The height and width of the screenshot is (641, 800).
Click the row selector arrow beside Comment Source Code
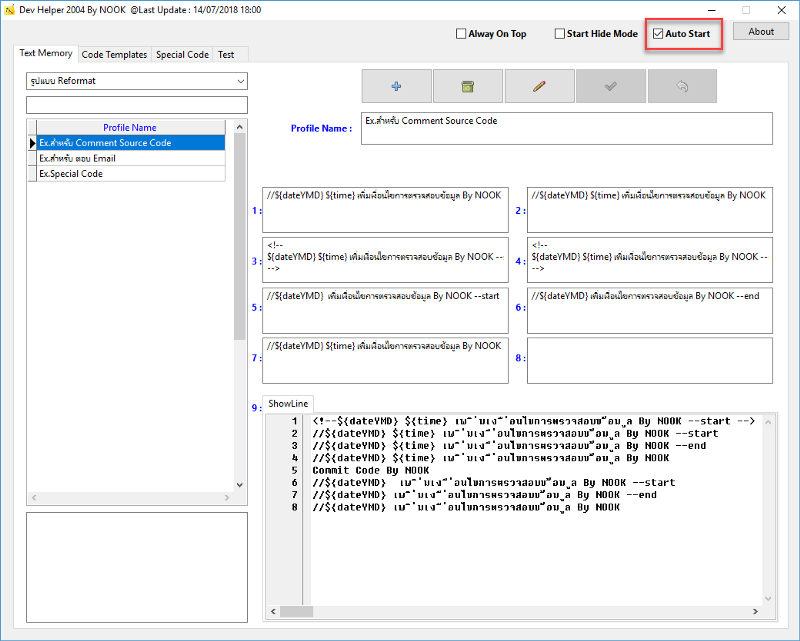coord(32,143)
